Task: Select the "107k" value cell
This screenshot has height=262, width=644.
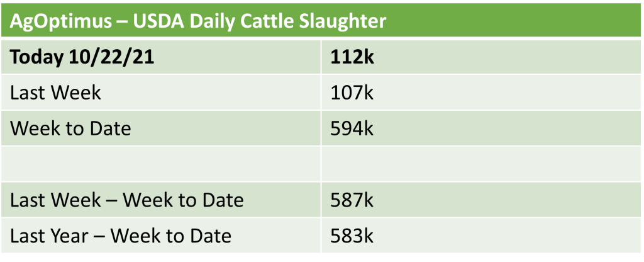Action: tap(352, 93)
